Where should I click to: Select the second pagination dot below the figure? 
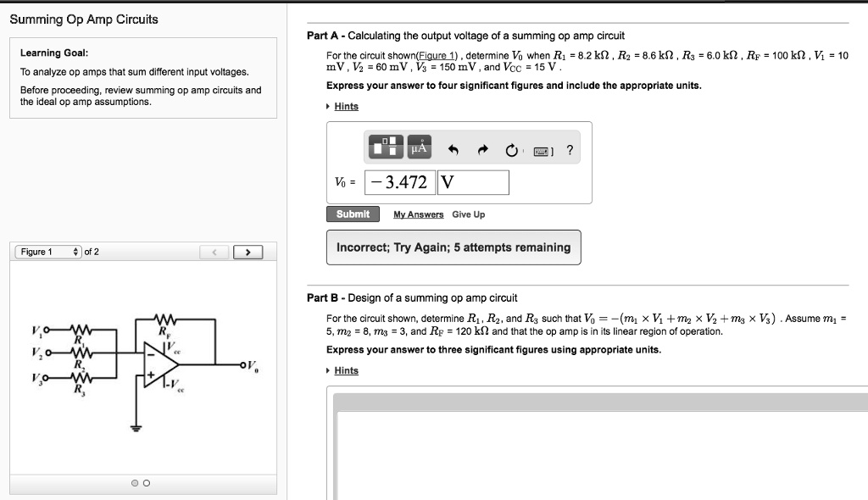(145, 482)
